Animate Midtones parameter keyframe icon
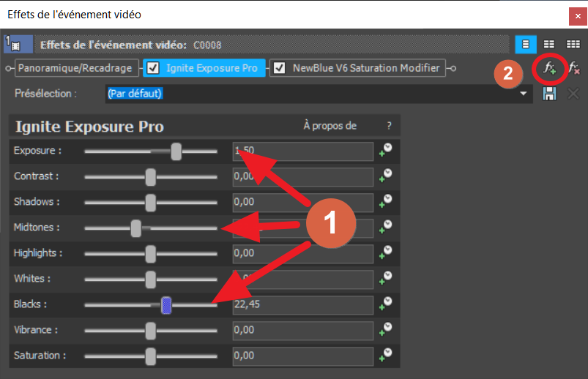Viewport: 588px width, 379px height. [x=385, y=227]
